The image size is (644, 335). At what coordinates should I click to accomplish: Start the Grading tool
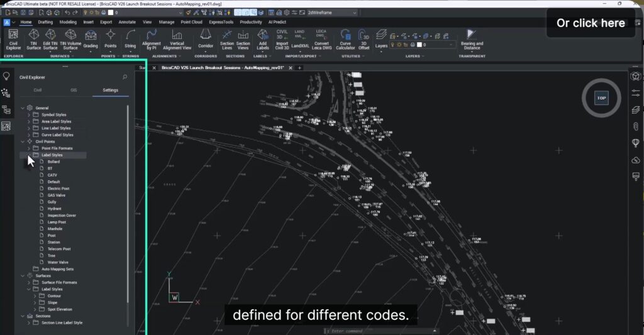pos(91,40)
